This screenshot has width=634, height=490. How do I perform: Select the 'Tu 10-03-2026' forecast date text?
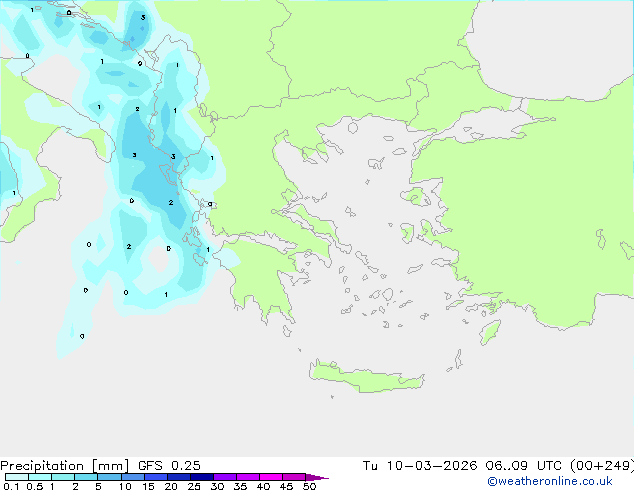[x=420, y=466]
